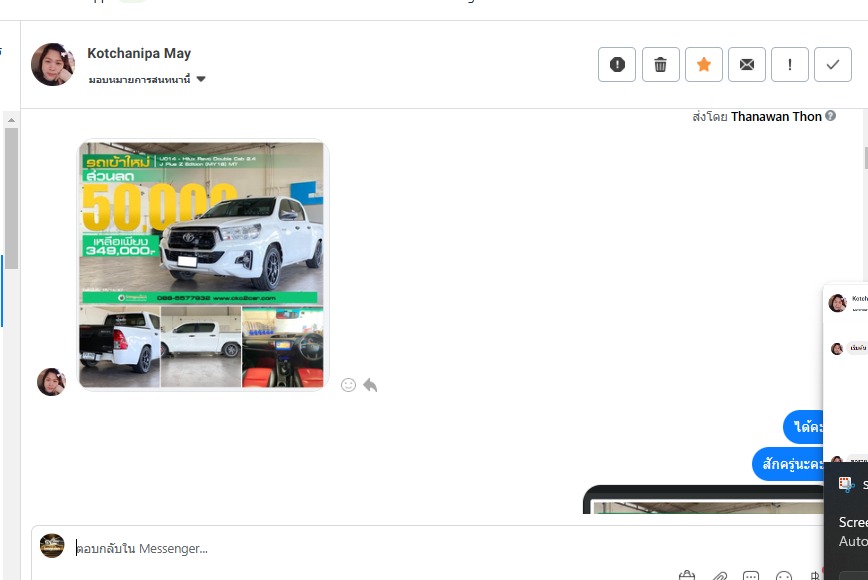868x580 pixels.
Task: Open the assign conversation dropdown under Kotchanipa May
Action: click(147, 79)
